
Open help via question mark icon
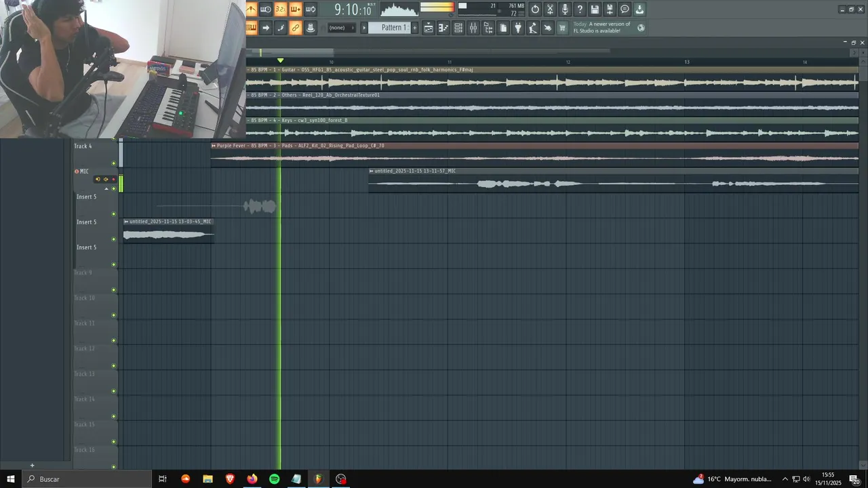(x=580, y=9)
